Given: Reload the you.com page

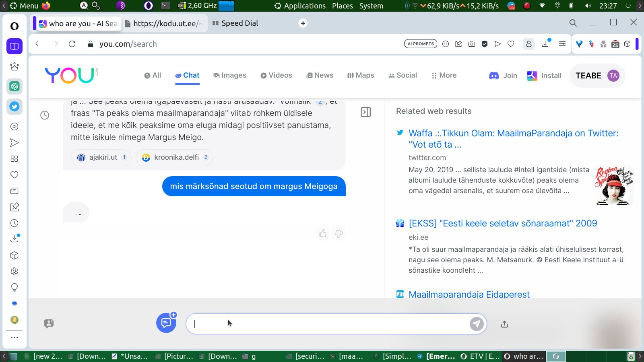Looking at the screenshot, I should [72, 44].
